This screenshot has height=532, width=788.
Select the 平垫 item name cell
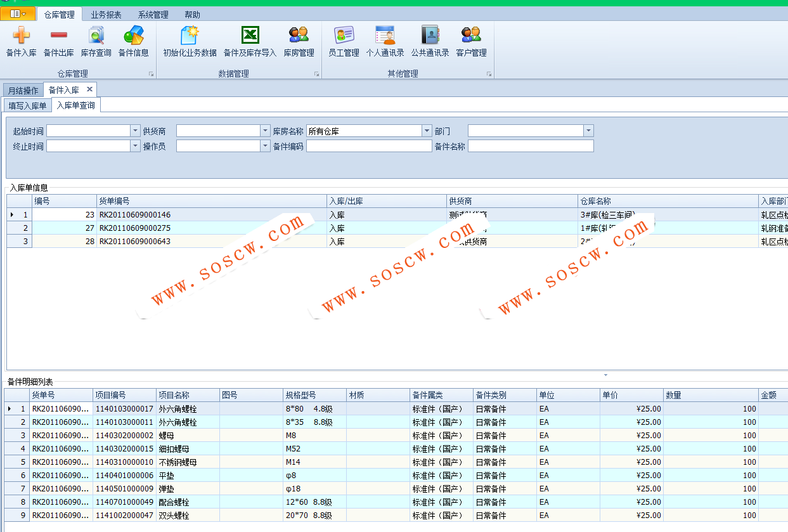click(x=188, y=475)
